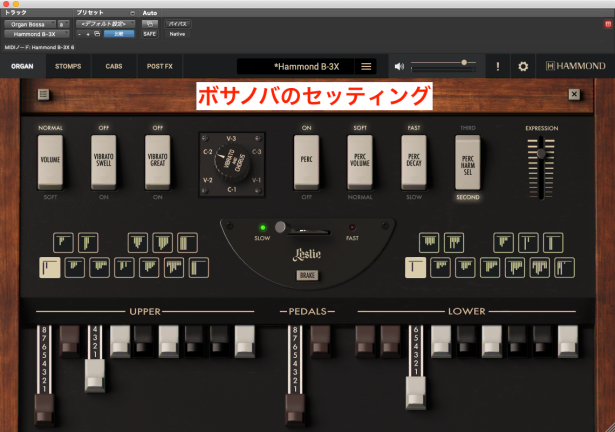615x432 pixels.
Task: Switch to the STOMPS tab
Action: (68, 67)
